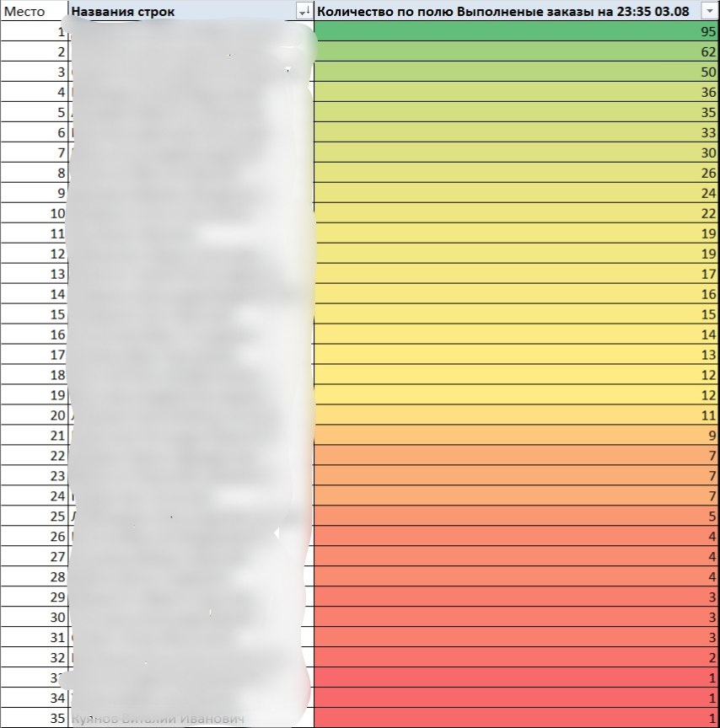
Task: Select the cell with value 26
Action: [517, 172]
